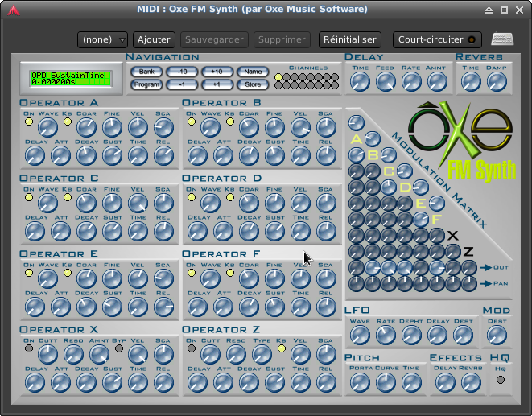Click Operator X Cutt knob
The image size is (532, 416).
(47, 355)
